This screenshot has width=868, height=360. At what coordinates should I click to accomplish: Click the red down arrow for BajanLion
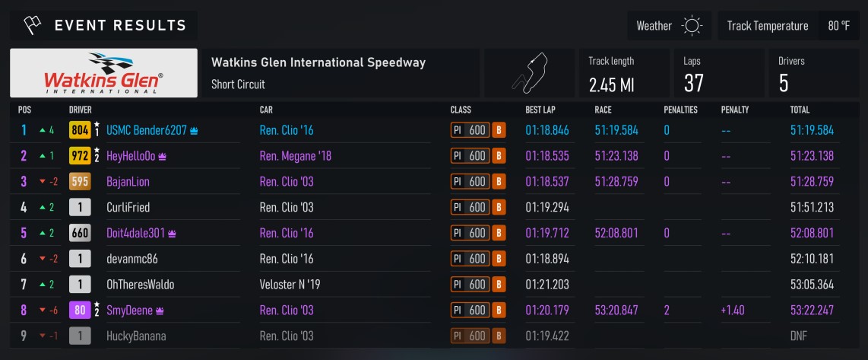pos(42,182)
